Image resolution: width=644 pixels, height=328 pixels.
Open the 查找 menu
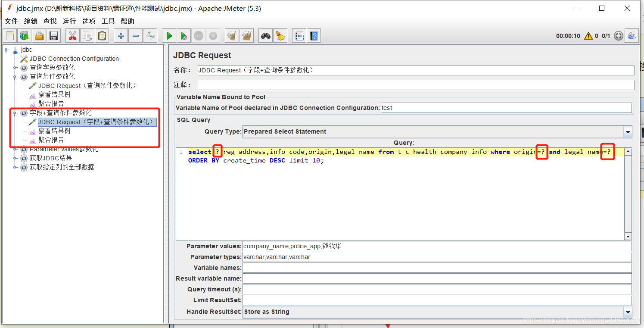tap(50, 21)
